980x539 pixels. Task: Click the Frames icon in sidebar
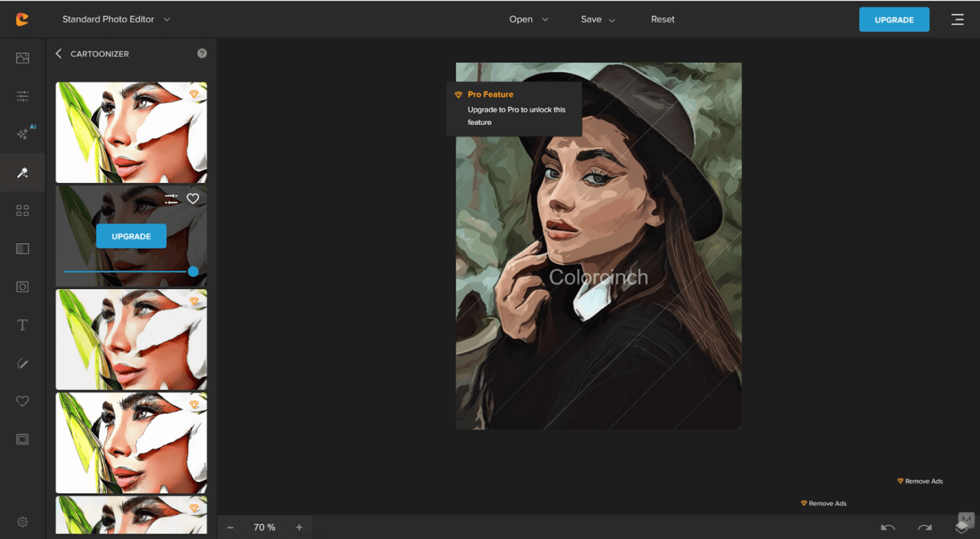pos(22,439)
